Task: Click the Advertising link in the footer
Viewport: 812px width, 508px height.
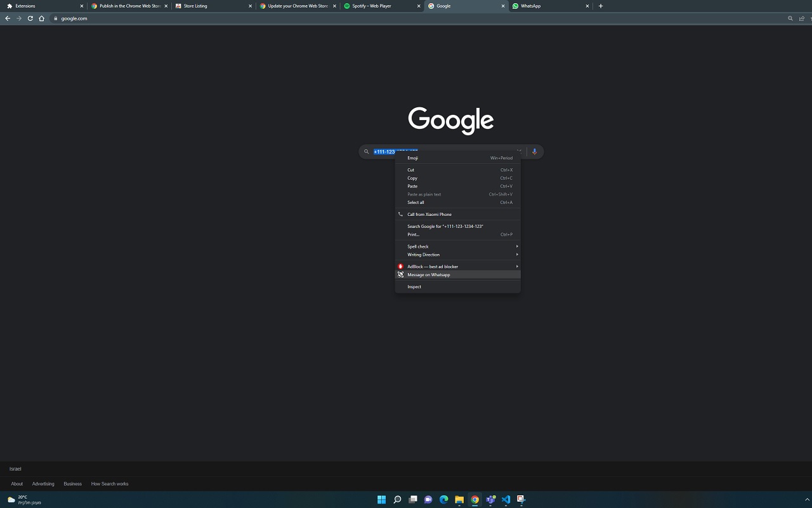Action: coord(43,483)
